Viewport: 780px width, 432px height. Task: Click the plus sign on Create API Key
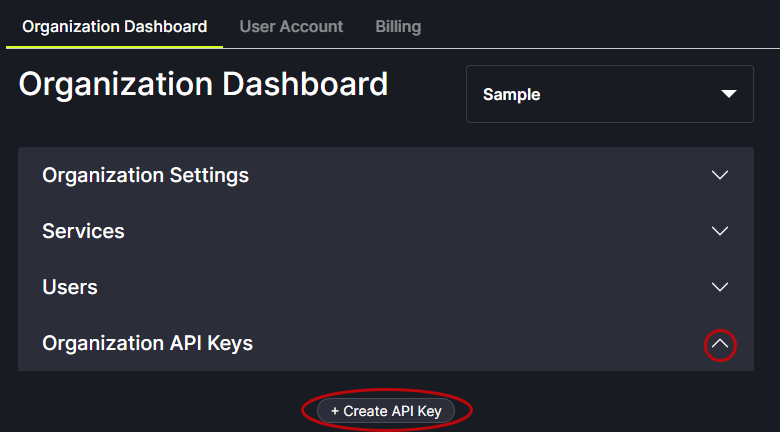pos(335,411)
